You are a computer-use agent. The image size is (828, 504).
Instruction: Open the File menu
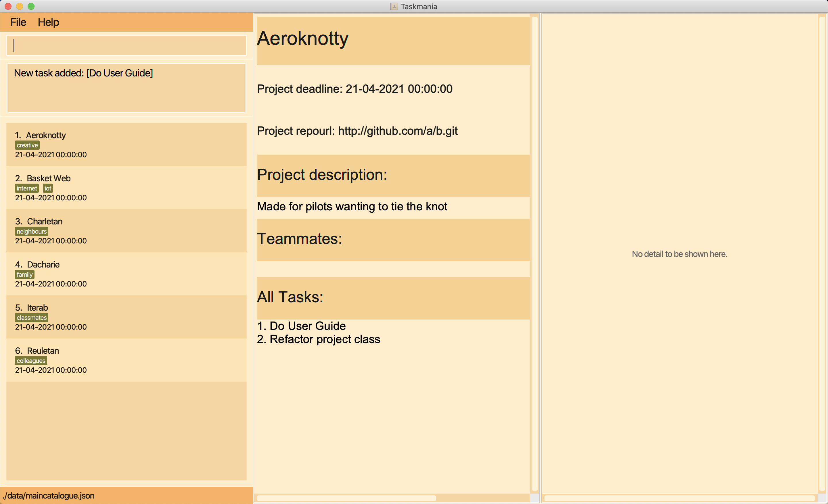point(18,22)
